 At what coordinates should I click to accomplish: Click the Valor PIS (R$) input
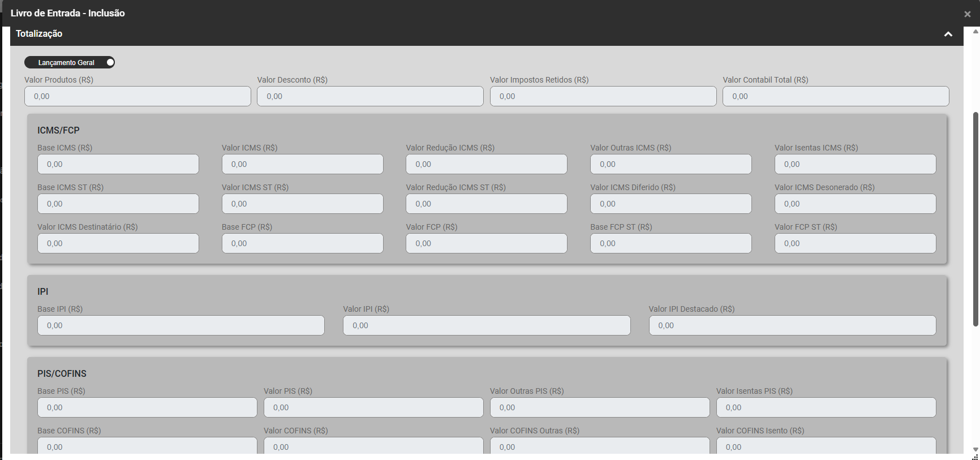(x=373, y=407)
